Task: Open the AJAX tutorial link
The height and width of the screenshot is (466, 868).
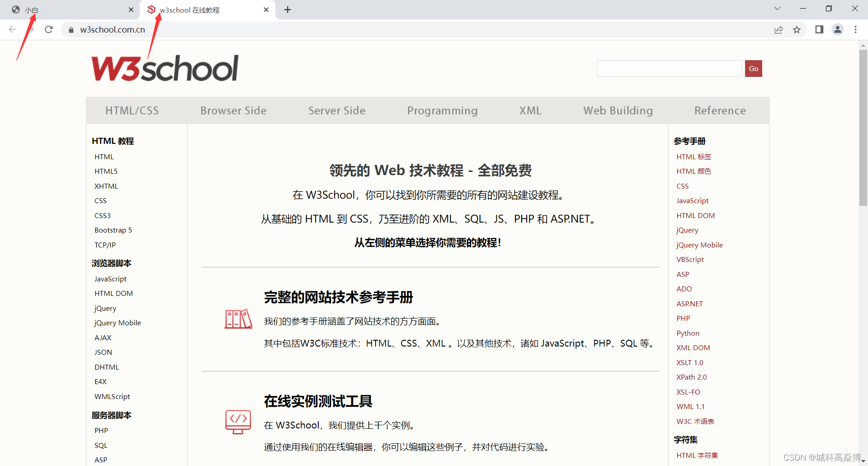Action: [103, 338]
